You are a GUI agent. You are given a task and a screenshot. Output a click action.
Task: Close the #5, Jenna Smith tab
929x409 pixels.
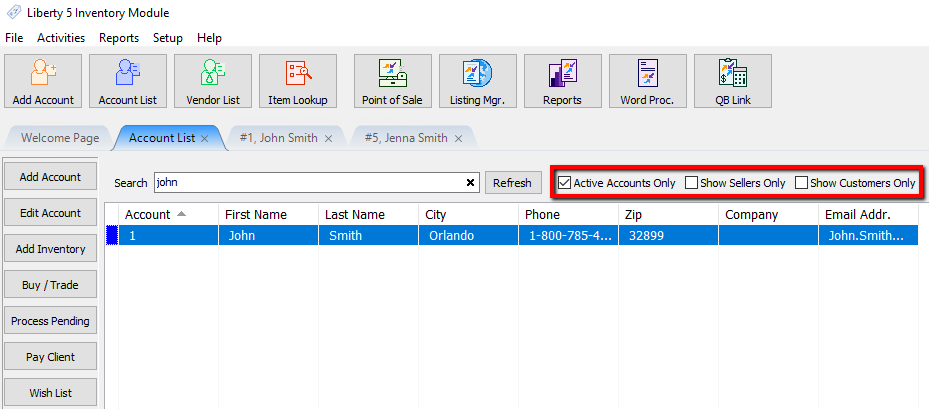click(x=458, y=139)
